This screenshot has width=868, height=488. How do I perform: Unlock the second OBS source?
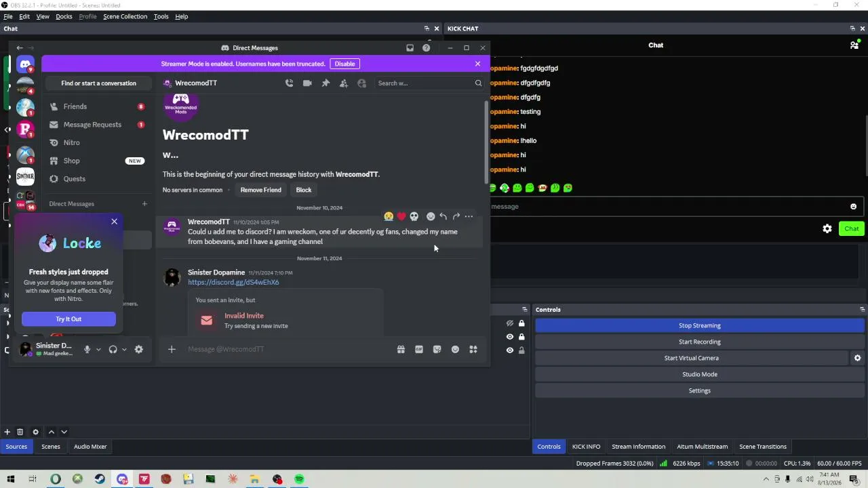[x=521, y=337]
